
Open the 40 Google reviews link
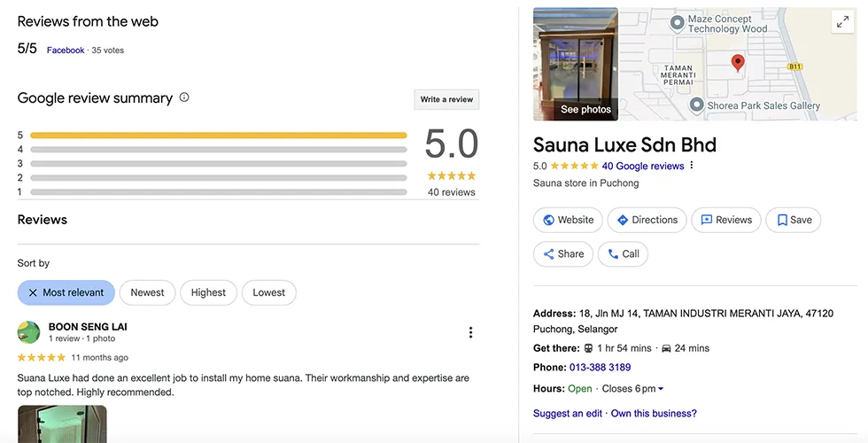643,167
